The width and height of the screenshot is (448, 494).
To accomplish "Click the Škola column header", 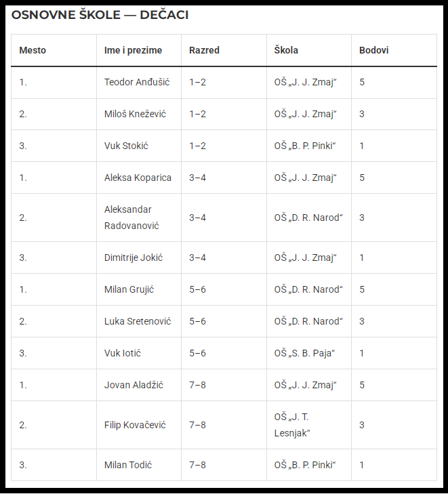I will tap(286, 50).
